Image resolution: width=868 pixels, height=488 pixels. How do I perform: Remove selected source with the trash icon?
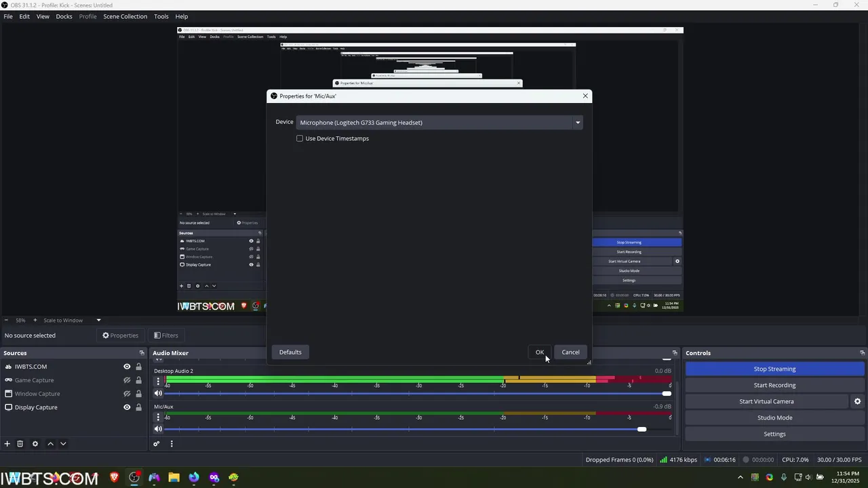click(20, 444)
